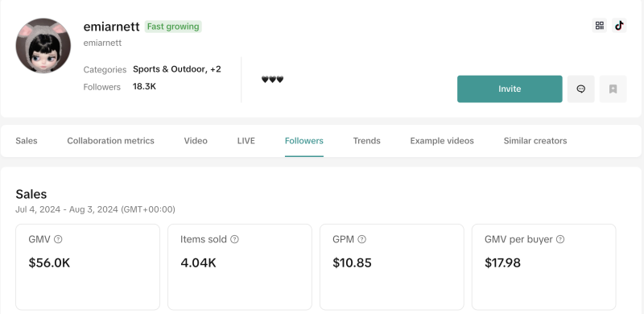Click the creator's doll avatar picture

43,46
